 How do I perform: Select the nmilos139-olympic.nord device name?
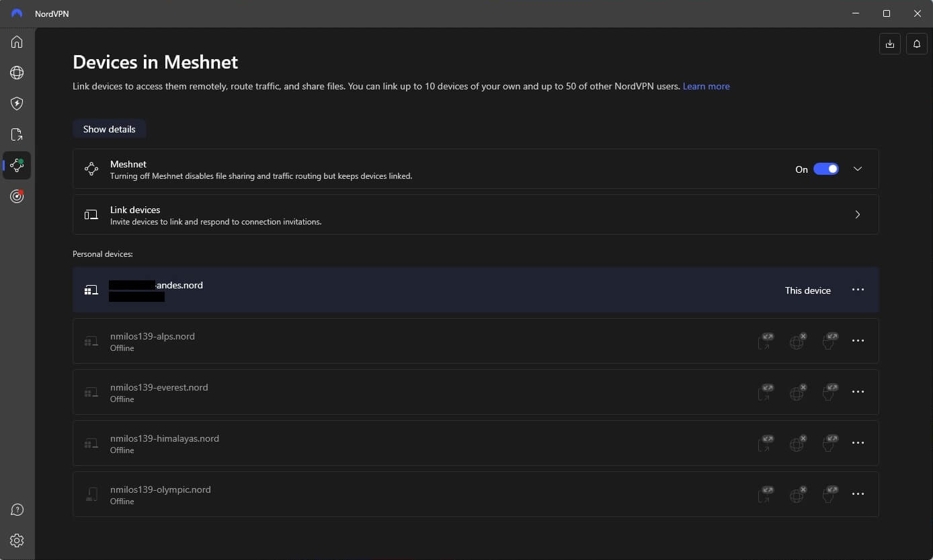click(x=161, y=489)
